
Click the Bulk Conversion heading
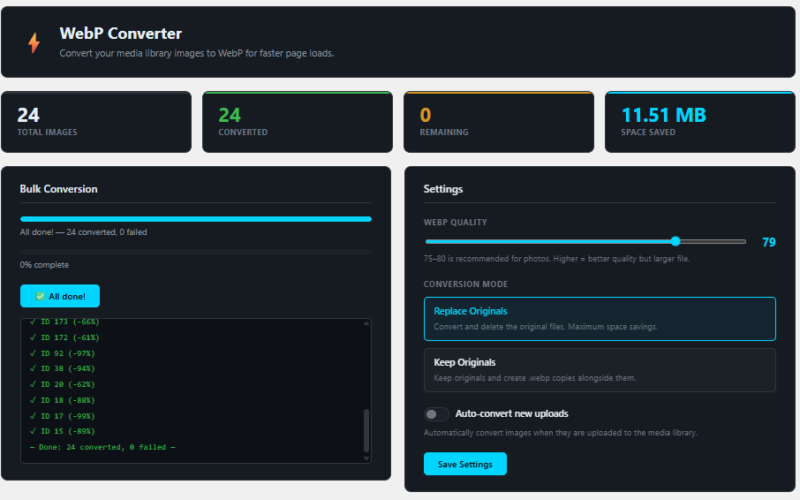tap(59, 189)
